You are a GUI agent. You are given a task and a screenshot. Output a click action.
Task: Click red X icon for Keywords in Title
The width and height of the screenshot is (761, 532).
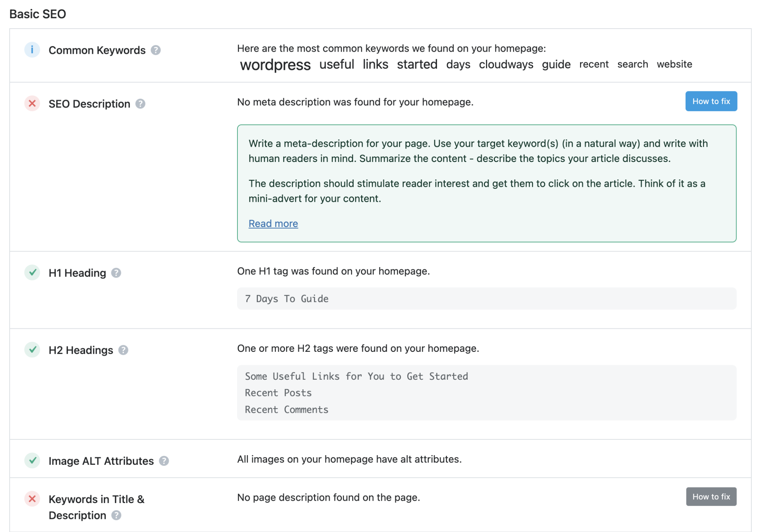32,499
